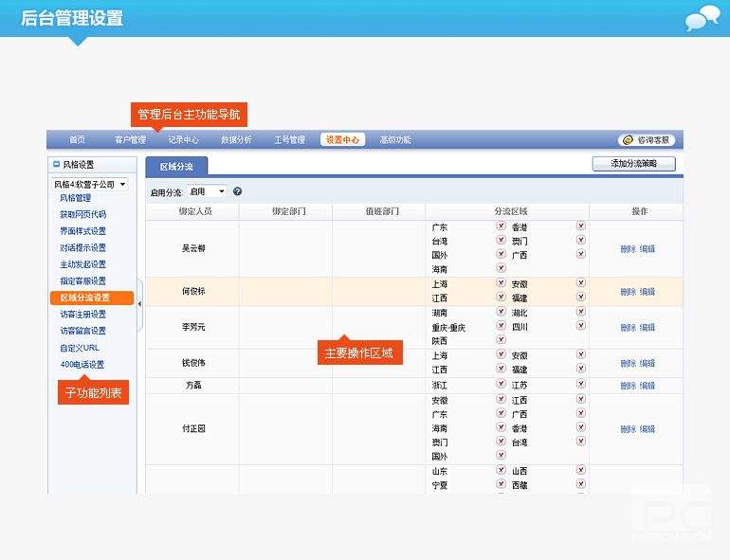
Task: Remove 台湾 from 吴云柳's regions
Action: click(501, 240)
